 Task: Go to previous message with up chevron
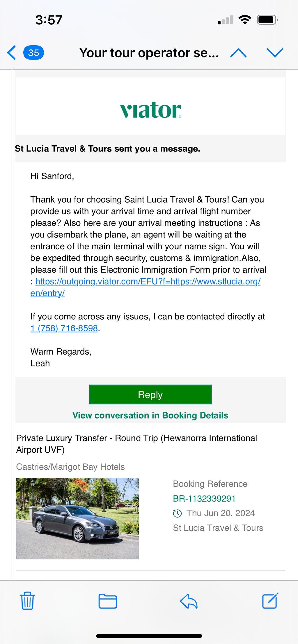click(238, 53)
